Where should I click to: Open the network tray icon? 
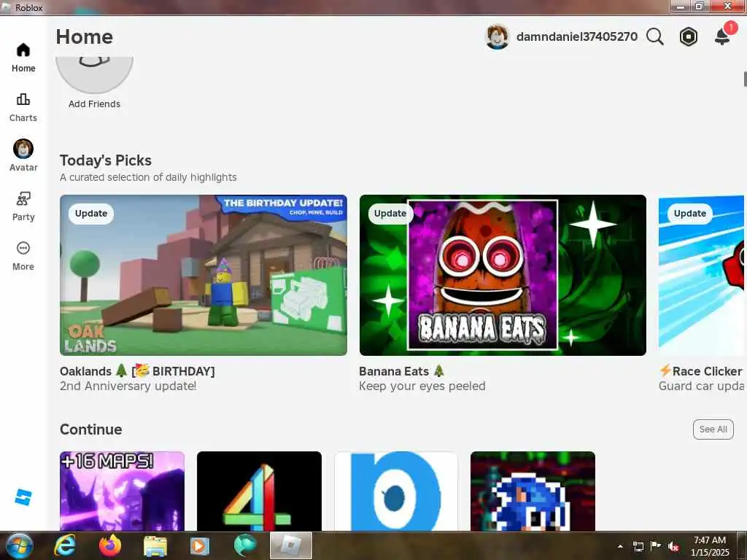coord(638,546)
